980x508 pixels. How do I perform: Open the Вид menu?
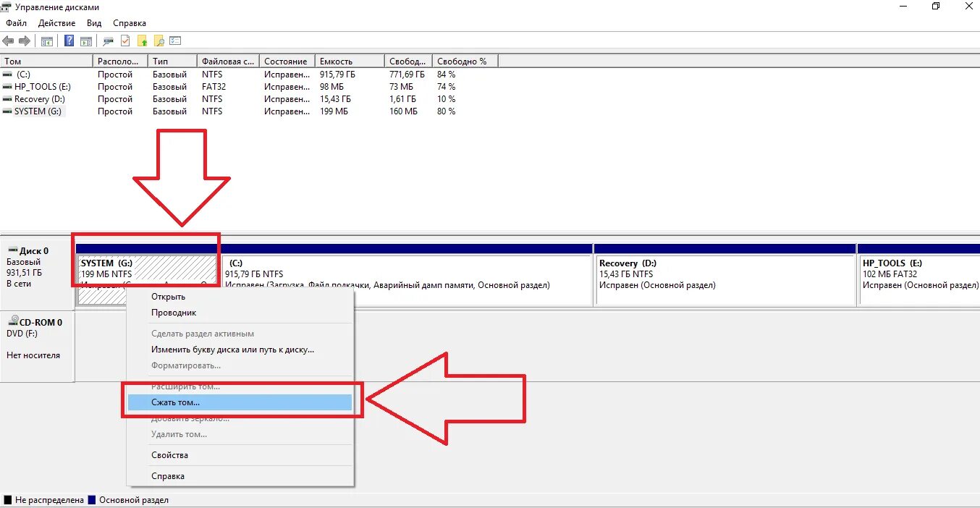pyautogui.click(x=94, y=23)
